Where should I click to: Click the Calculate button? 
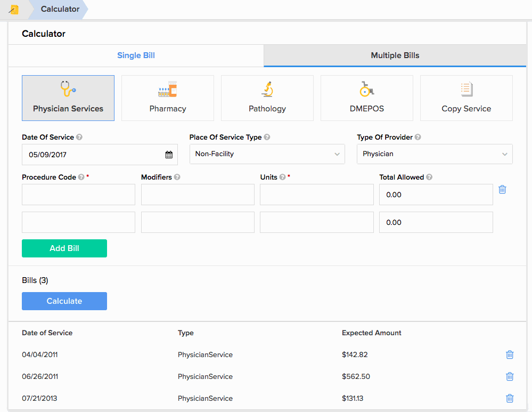click(x=64, y=301)
